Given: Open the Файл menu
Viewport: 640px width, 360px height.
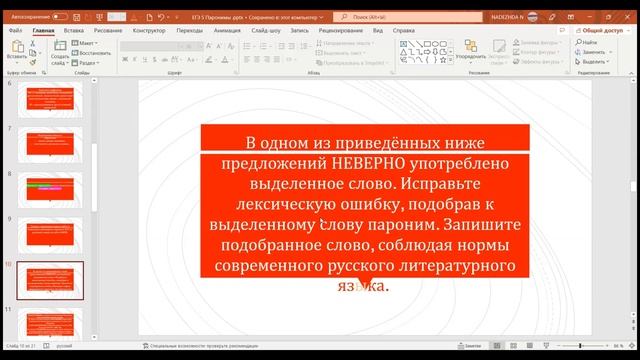Looking at the screenshot, I should [16, 31].
